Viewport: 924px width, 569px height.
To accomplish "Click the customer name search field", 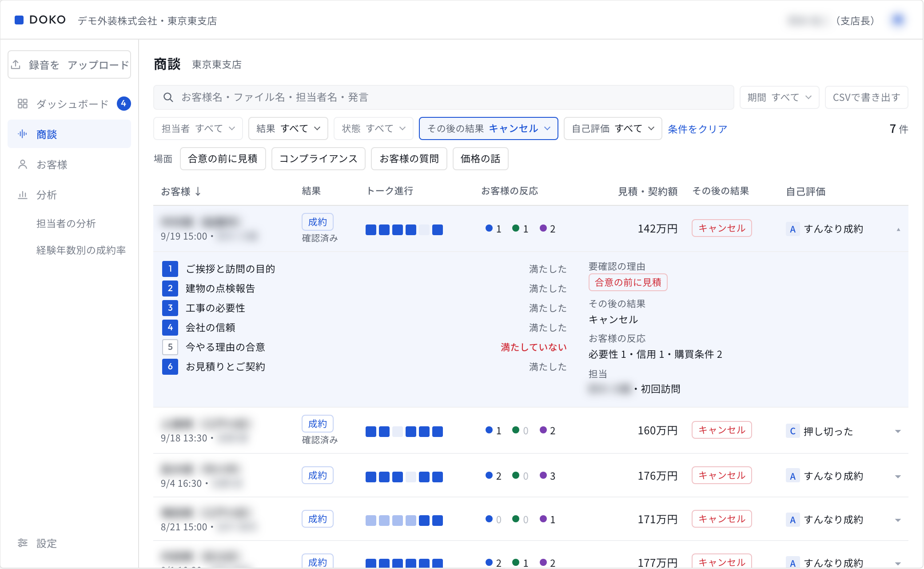I will [443, 97].
